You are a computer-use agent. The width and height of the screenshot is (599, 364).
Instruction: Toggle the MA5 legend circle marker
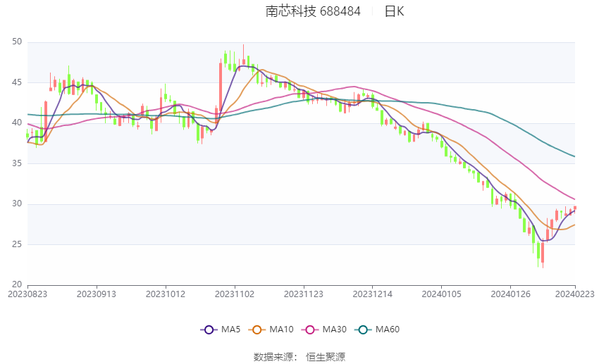click(209, 330)
